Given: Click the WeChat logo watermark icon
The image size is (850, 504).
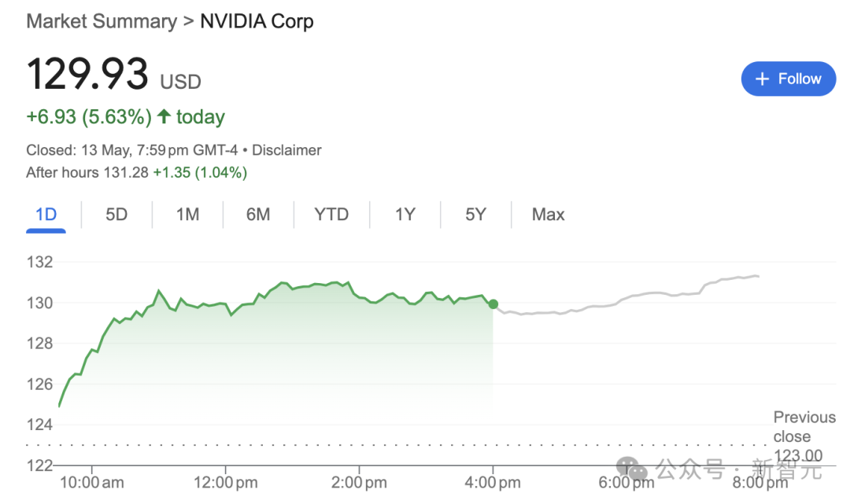Looking at the screenshot, I should [x=632, y=469].
